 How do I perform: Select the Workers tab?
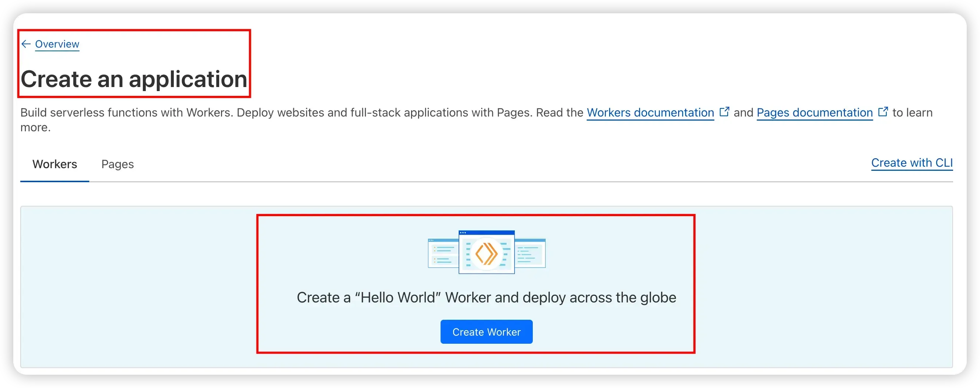pos(55,164)
